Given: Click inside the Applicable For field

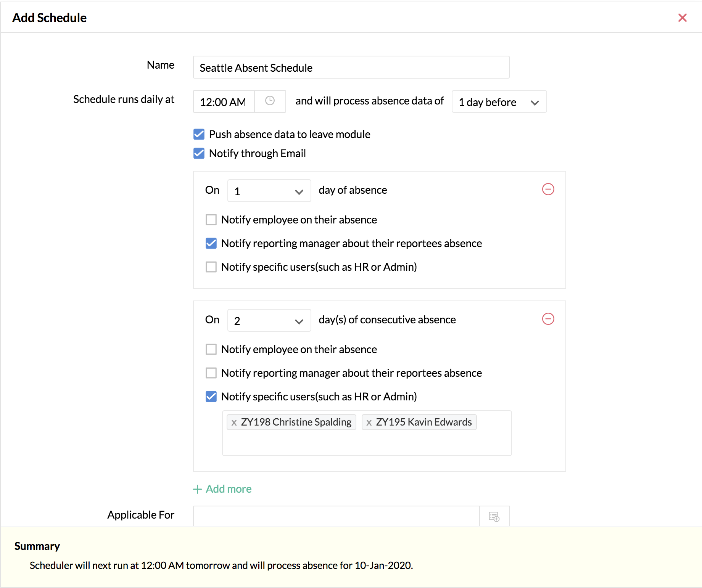Looking at the screenshot, I should (x=336, y=516).
